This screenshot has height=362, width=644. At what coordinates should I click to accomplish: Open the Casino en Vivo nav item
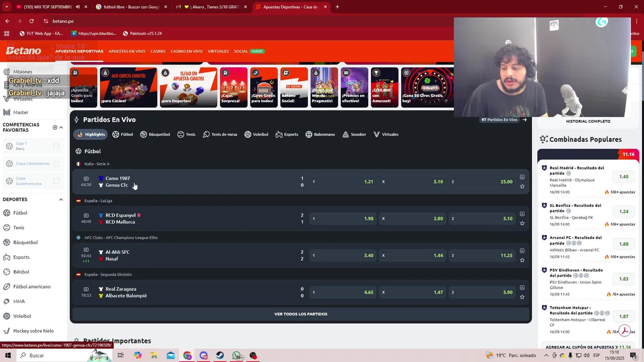[x=187, y=51]
